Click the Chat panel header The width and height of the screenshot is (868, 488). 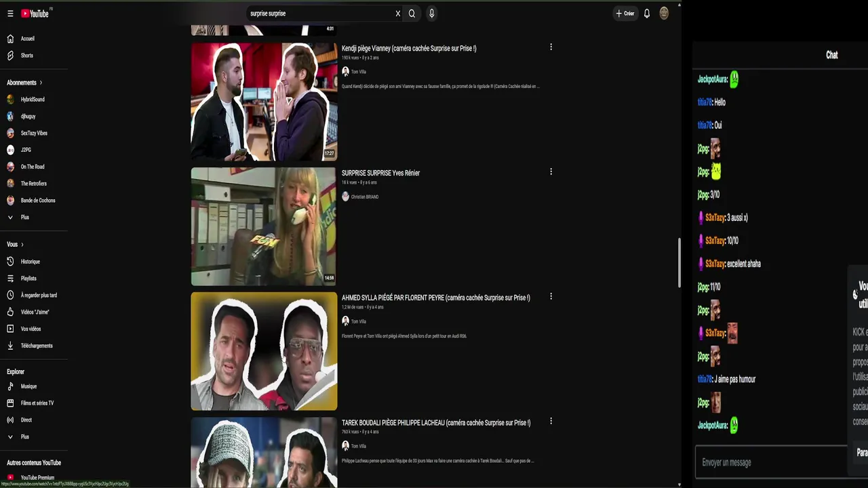point(832,56)
